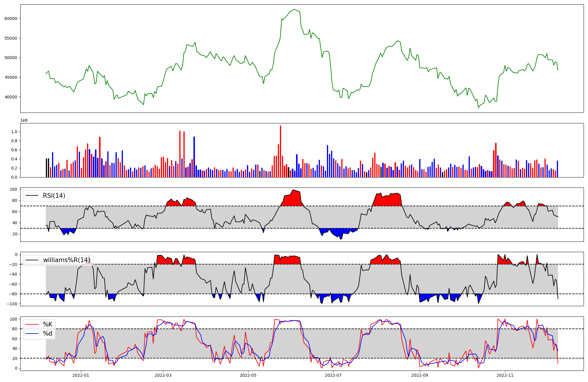Click the largest red RSI overbought area
The image size is (588, 382).
[x=387, y=200]
